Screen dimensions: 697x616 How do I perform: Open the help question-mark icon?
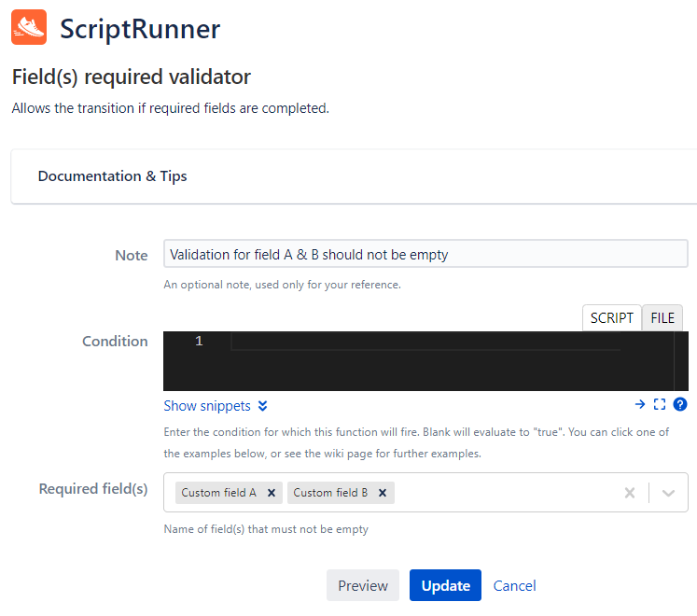pos(679,404)
